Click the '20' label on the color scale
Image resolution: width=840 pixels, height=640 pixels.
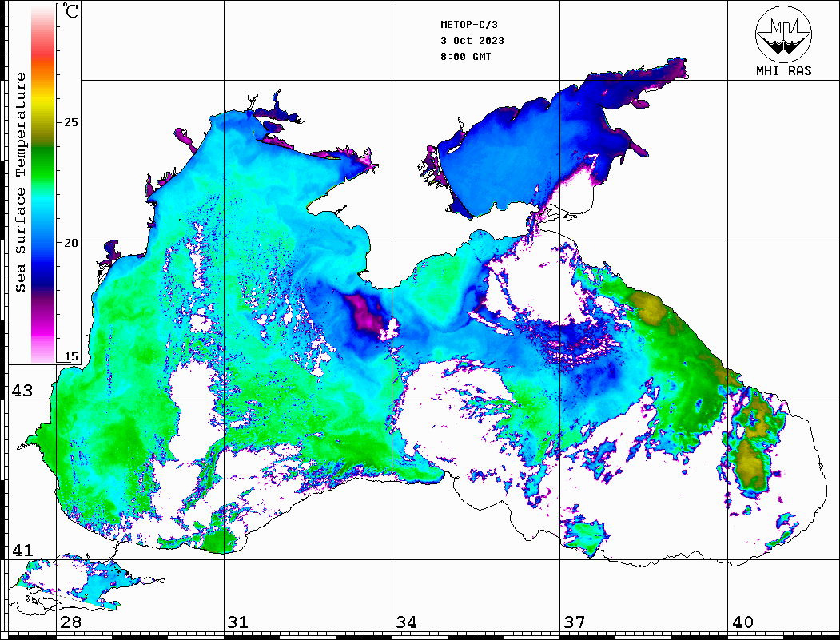[x=70, y=243]
